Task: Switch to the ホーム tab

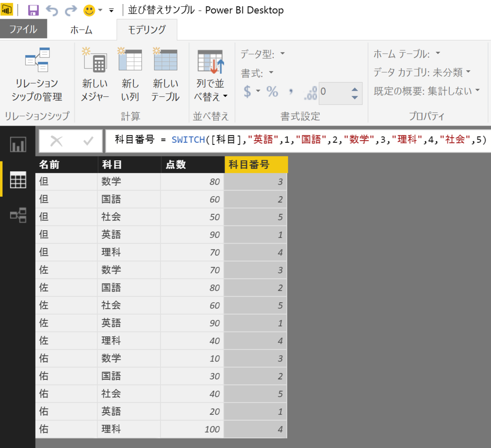Action: tap(82, 30)
